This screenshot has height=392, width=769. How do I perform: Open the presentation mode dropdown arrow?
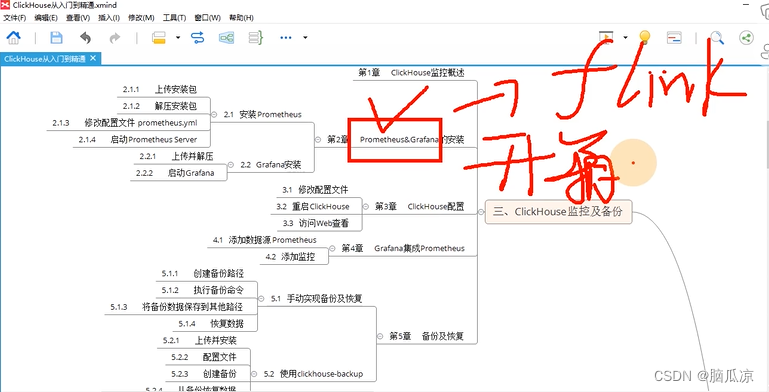coord(625,37)
